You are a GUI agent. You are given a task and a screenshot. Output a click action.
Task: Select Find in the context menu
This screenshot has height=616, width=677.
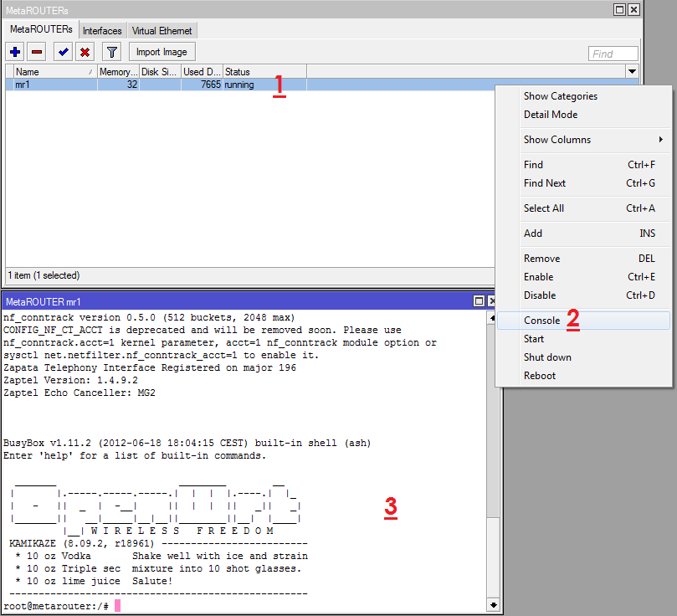click(583, 165)
